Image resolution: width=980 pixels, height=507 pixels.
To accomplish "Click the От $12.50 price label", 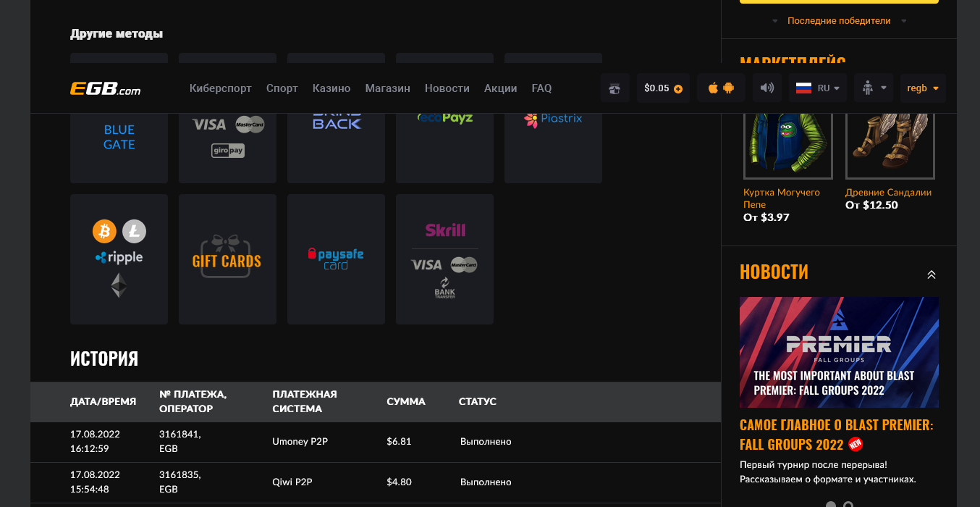I will pos(871,205).
